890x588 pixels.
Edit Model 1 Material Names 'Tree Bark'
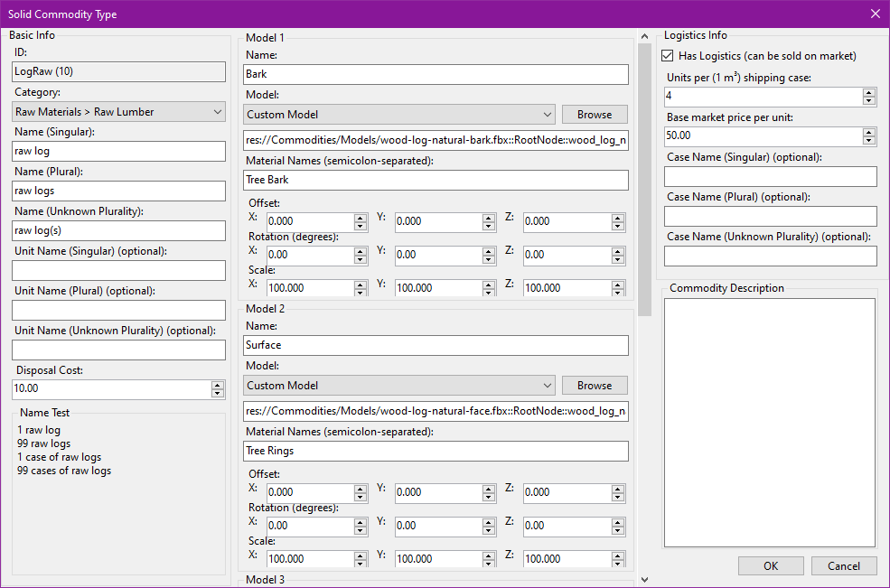436,180
